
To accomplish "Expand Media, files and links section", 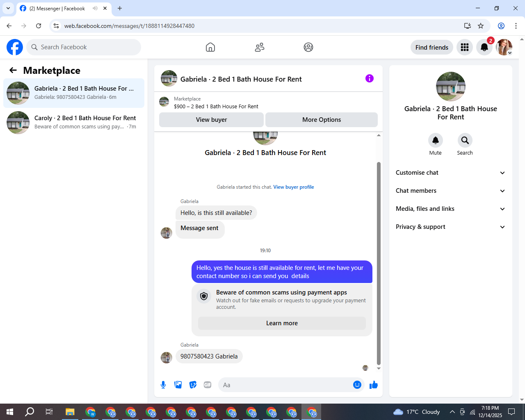I will click(x=450, y=209).
